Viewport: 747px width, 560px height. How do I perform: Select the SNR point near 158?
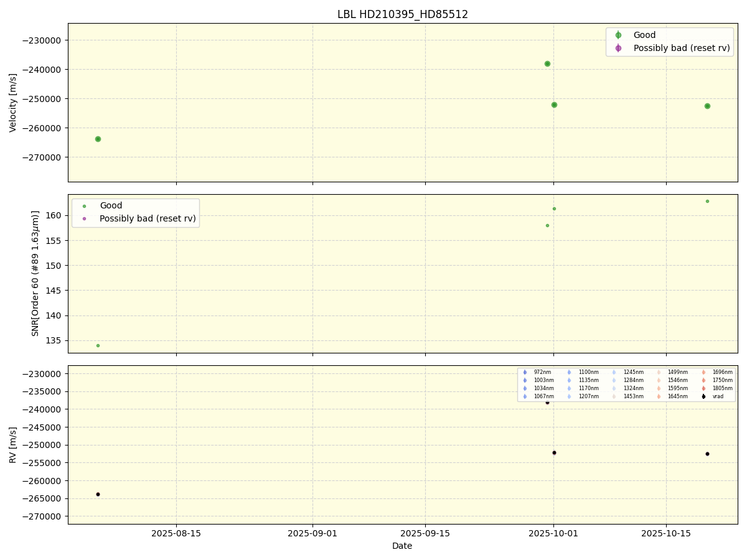click(x=547, y=225)
